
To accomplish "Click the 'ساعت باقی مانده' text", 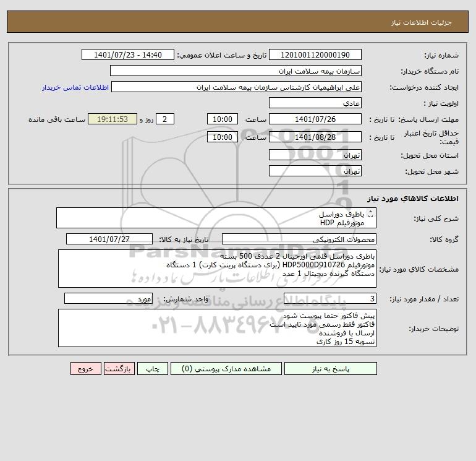I will point(57,119).
